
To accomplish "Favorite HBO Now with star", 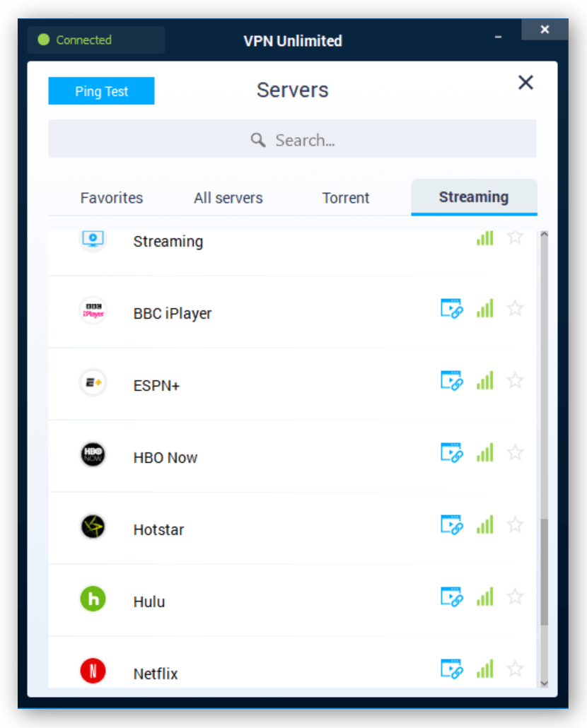I will pyautogui.click(x=515, y=452).
